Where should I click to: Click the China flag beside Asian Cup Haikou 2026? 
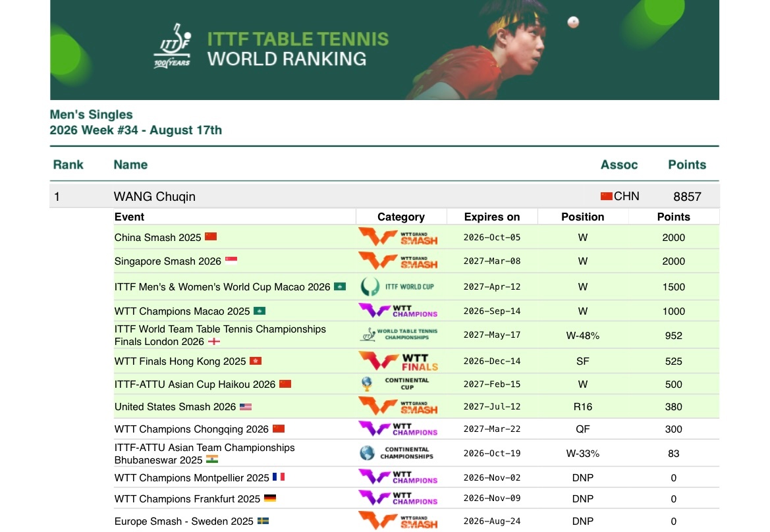(285, 384)
